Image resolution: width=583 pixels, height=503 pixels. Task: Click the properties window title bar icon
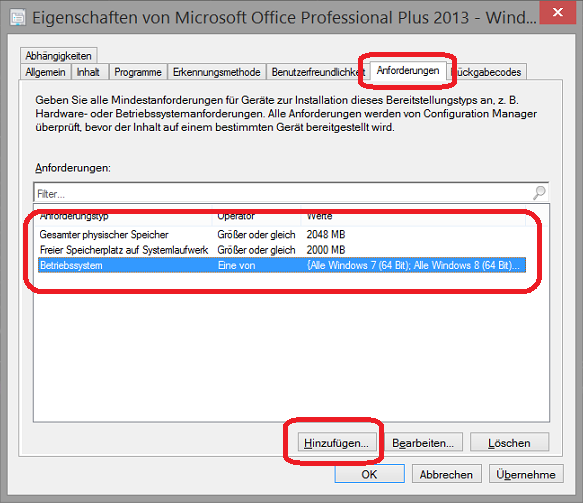[x=18, y=17]
